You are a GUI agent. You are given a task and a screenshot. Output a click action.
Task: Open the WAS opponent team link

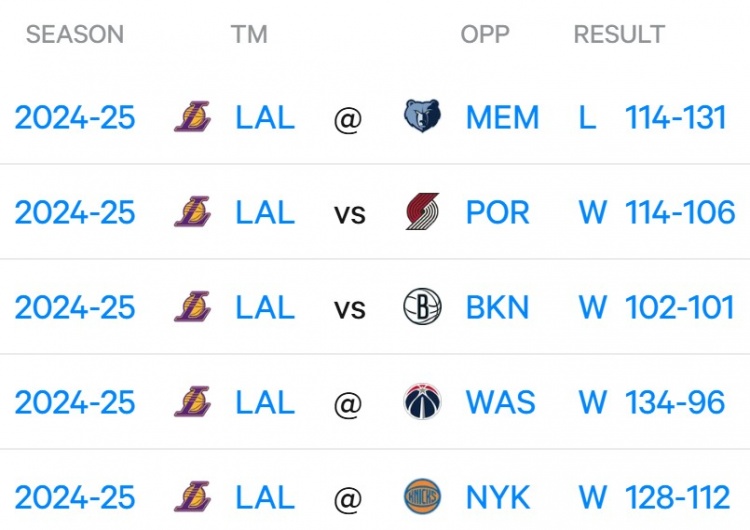coord(500,402)
